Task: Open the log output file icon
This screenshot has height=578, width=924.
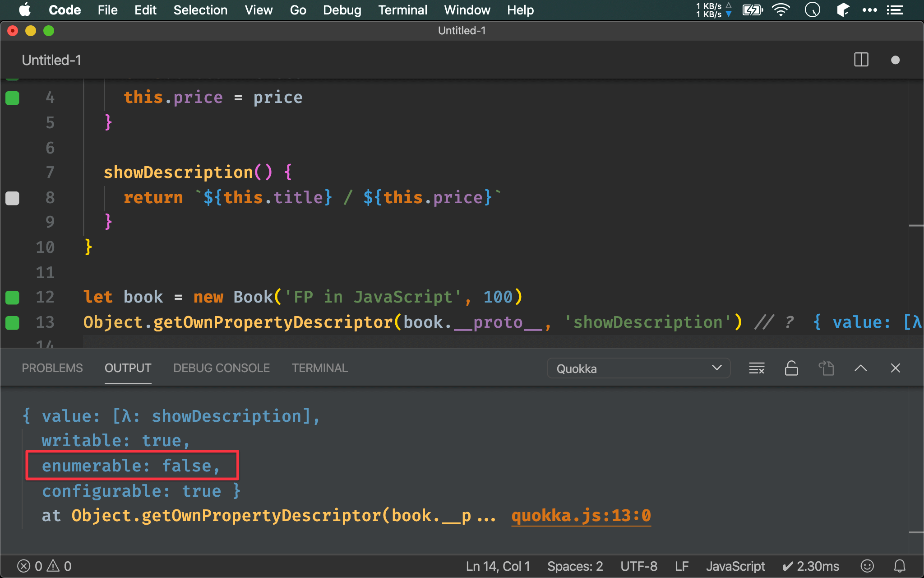Action: point(826,368)
